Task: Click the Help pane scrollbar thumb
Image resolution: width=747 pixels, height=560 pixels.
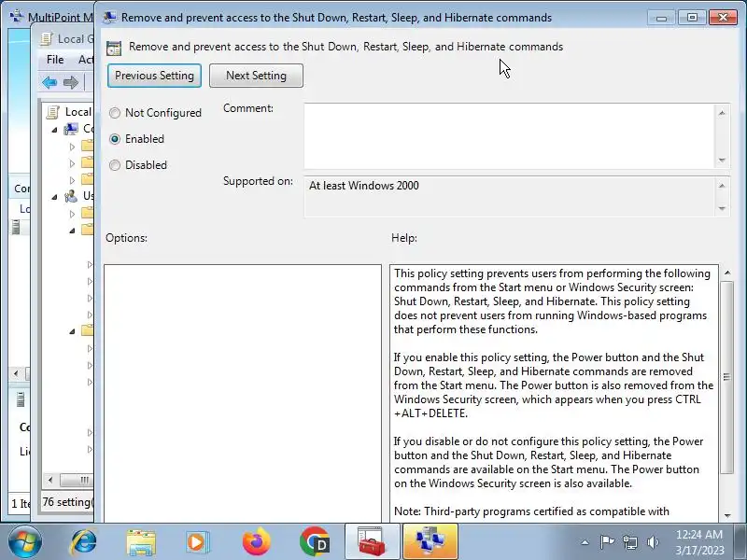Action: 727,377
